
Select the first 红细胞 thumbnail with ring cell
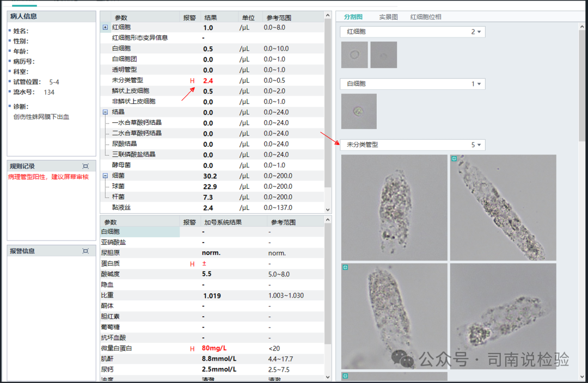click(354, 55)
